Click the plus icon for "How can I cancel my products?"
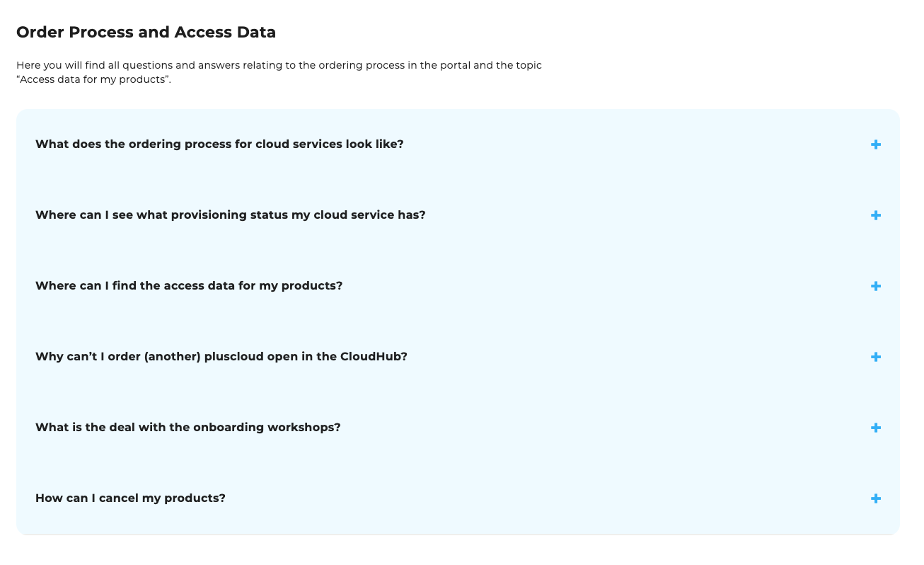The image size is (924, 565). 876,498
